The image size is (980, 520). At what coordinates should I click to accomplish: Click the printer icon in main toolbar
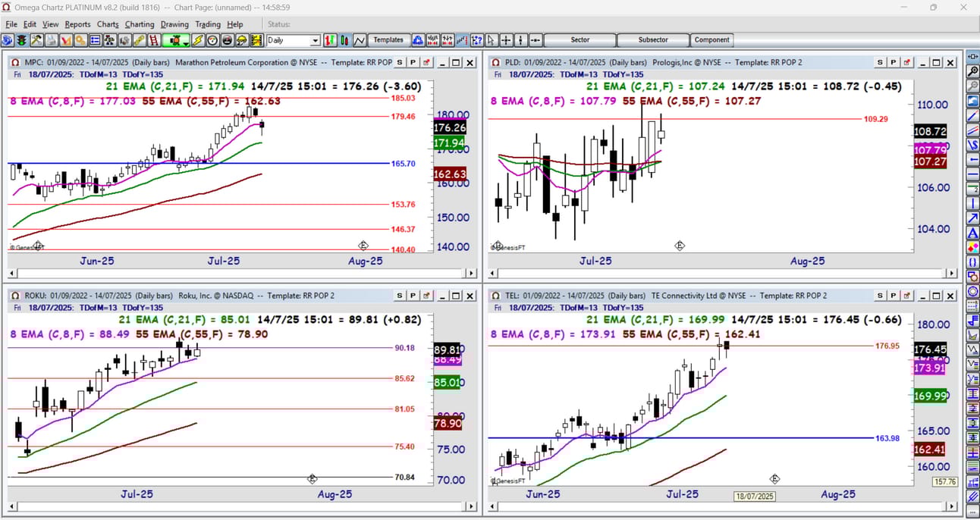[x=52, y=40]
